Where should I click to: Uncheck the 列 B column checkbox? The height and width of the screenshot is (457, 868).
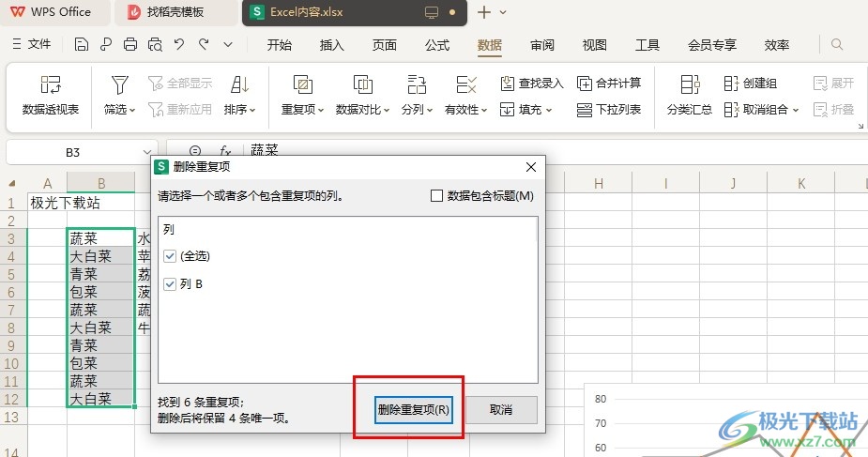pyautogui.click(x=170, y=284)
